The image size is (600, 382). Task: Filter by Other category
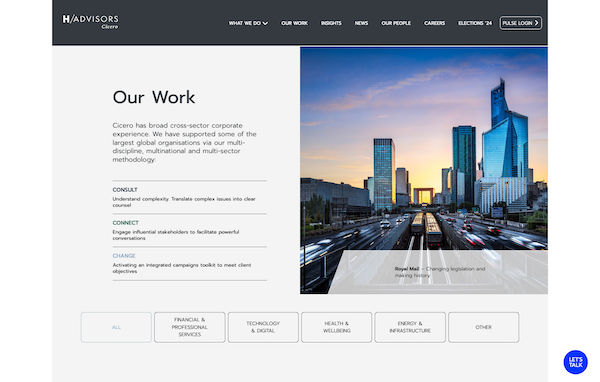click(484, 327)
